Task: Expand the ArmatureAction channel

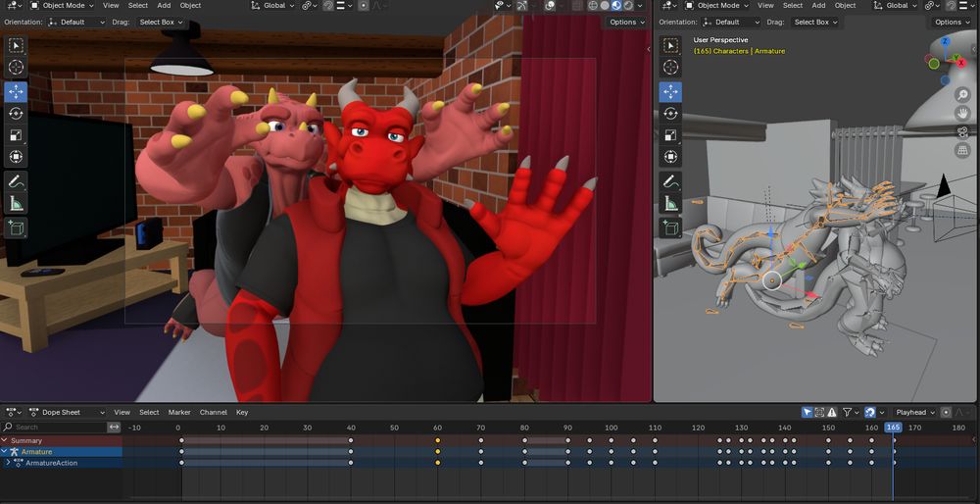Action: (8, 463)
